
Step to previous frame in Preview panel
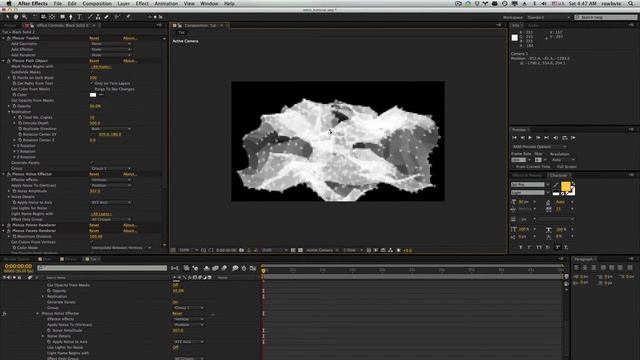(522, 138)
